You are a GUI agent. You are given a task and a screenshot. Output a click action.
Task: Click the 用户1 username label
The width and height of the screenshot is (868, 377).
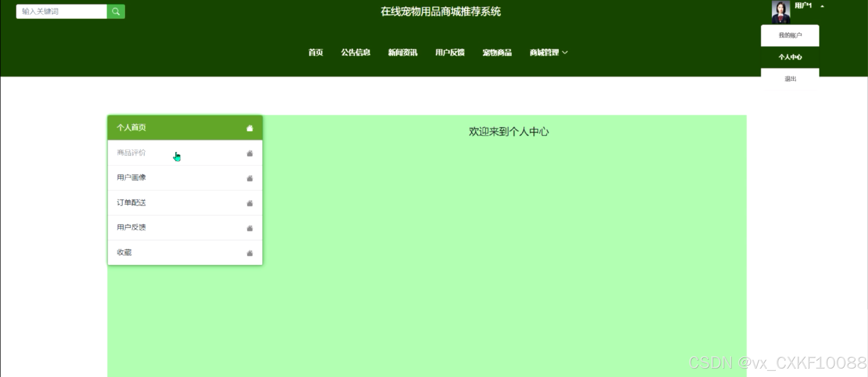tap(803, 5)
